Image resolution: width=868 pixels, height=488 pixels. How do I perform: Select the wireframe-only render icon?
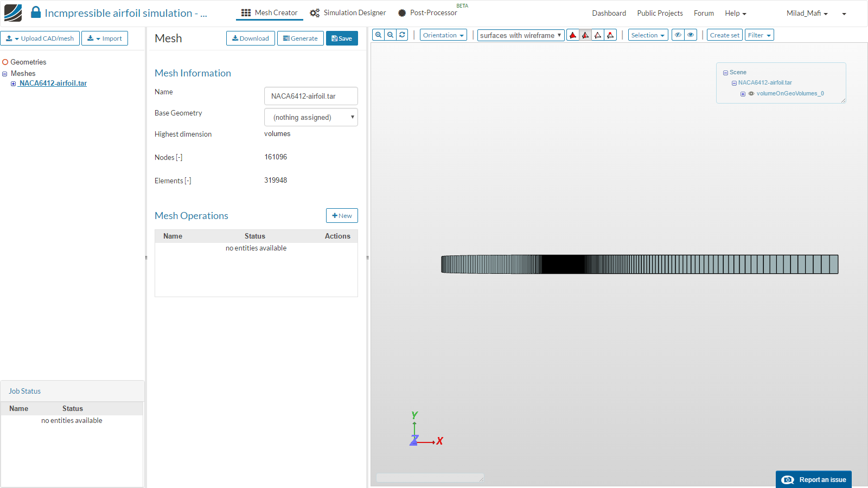pyautogui.click(x=598, y=35)
